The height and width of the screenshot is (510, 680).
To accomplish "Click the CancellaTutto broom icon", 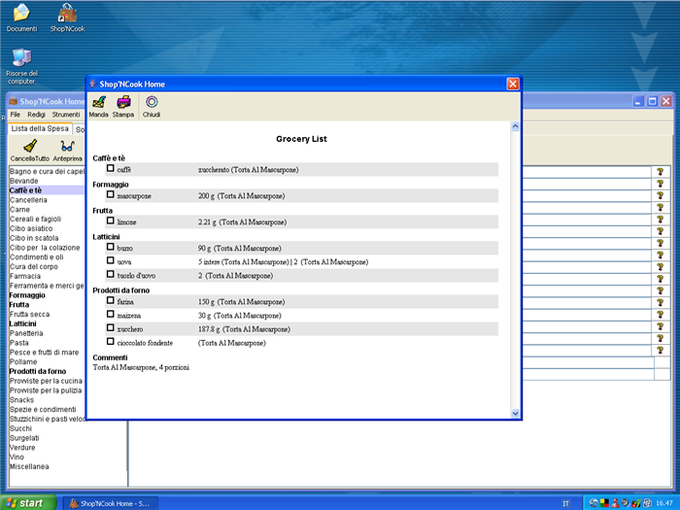I will pos(29,150).
